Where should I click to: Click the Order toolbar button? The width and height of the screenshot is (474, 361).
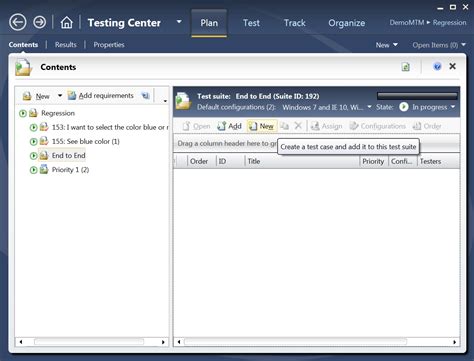pos(427,126)
